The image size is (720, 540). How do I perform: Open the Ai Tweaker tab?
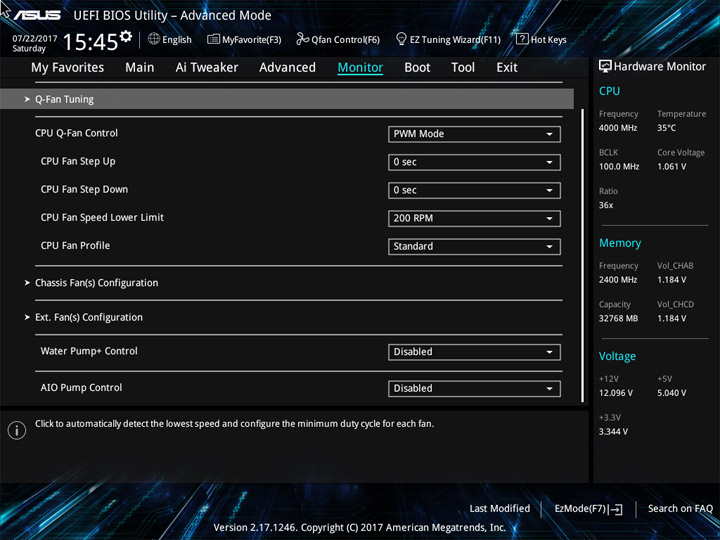tap(207, 68)
